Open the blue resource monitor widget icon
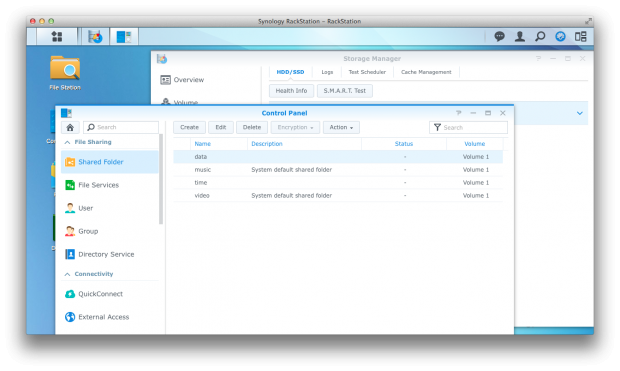The width and height of the screenshot is (620, 371). pyautogui.click(x=560, y=37)
